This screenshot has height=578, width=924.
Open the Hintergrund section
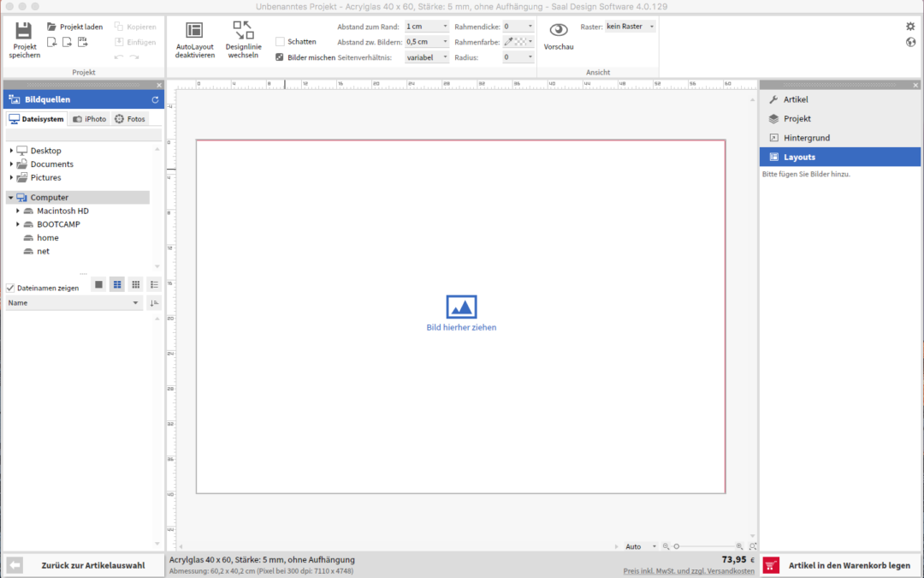[840, 138]
